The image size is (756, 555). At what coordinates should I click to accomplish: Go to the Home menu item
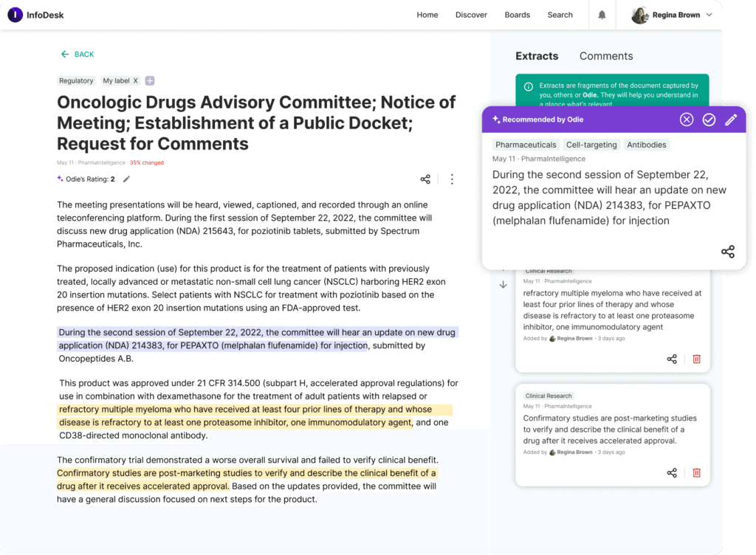tap(427, 15)
